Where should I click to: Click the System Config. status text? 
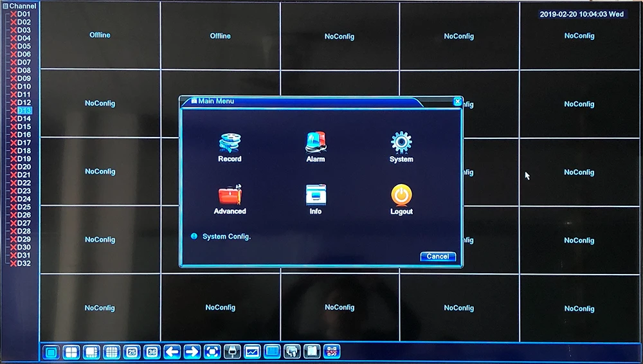tap(226, 237)
